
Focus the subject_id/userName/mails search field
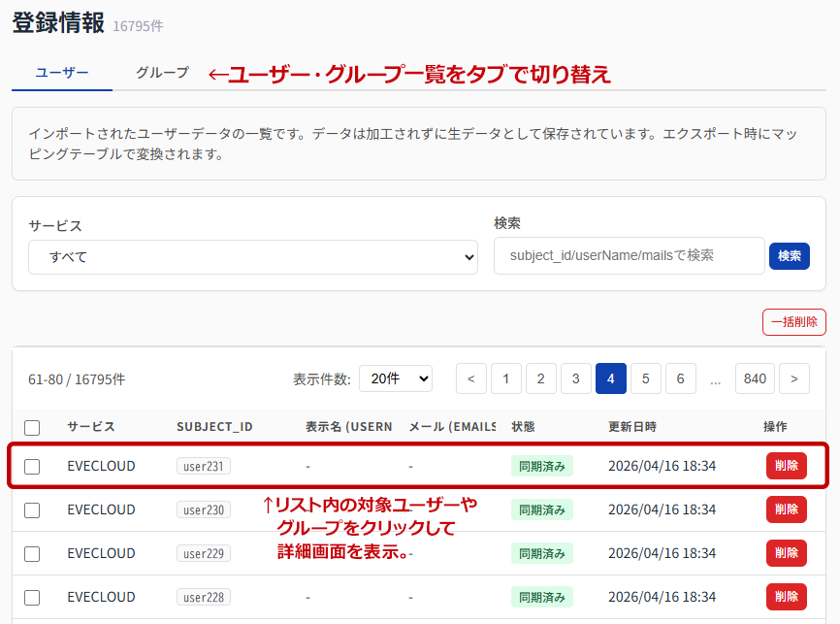click(629, 255)
